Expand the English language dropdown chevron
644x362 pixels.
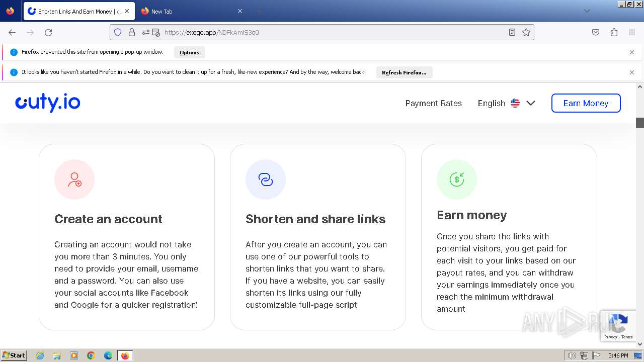(531, 103)
